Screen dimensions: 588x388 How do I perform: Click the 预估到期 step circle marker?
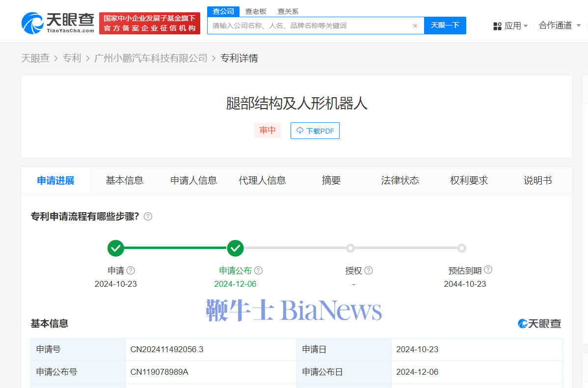[462, 248]
